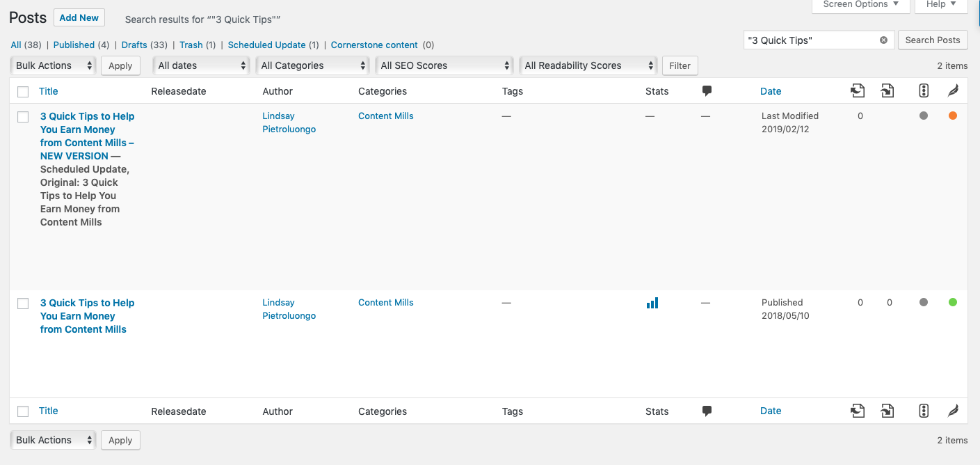Viewport: 980px width, 465px height.
Task: Expand the All Categories filter dropdown
Action: coord(312,65)
